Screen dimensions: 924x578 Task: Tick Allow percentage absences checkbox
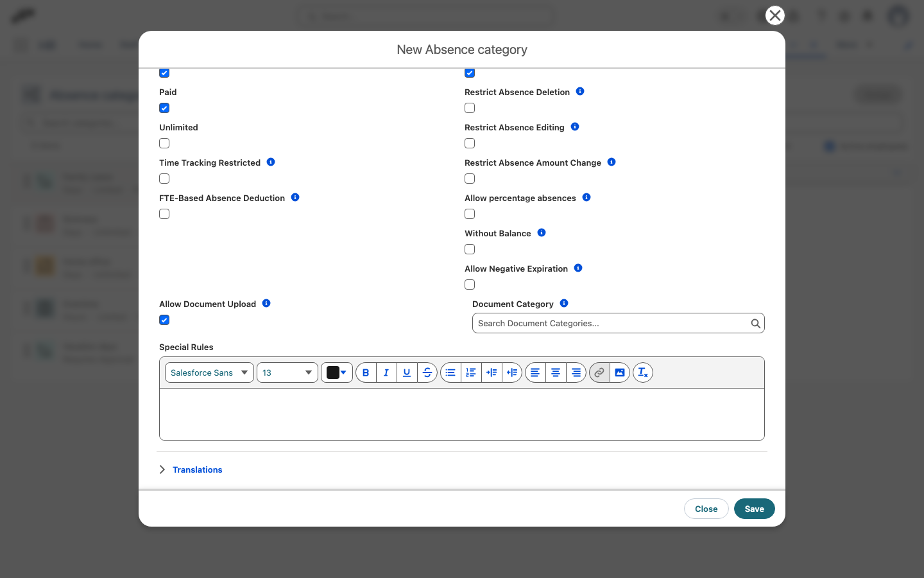[470, 214]
